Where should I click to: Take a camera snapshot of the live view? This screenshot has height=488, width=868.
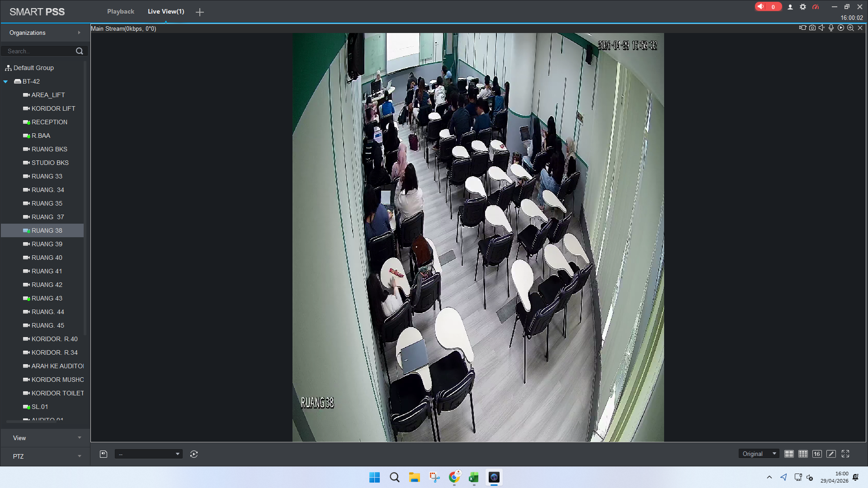tap(812, 28)
